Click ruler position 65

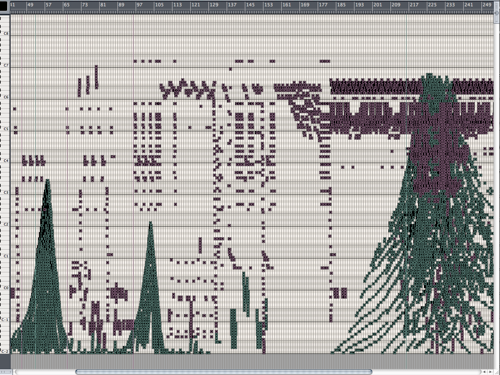[x=67, y=5]
